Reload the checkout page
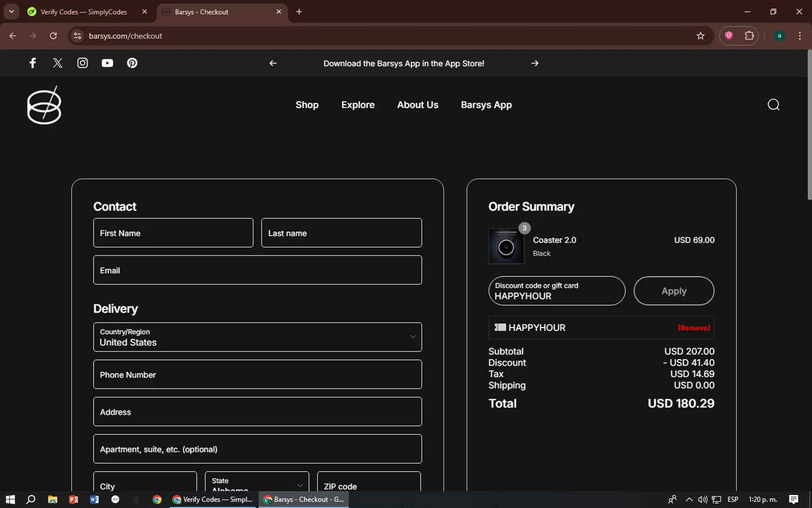This screenshot has width=812, height=508. tap(53, 36)
